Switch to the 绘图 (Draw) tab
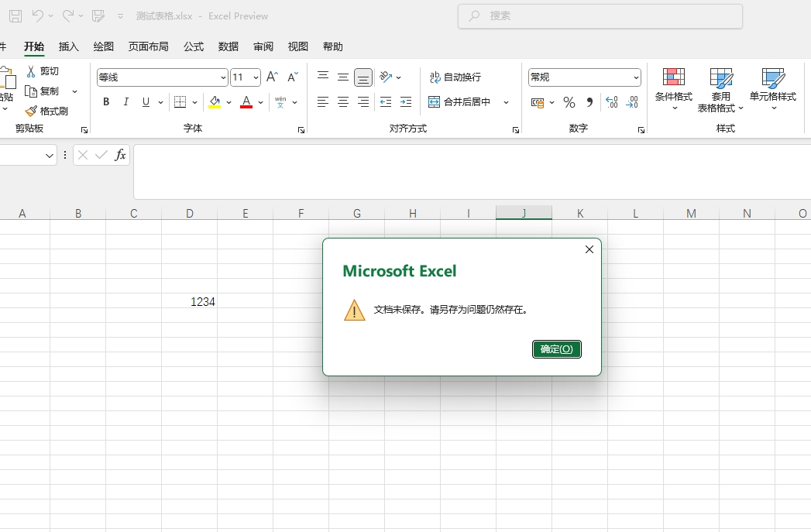 pyautogui.click(x=104, y=46)
